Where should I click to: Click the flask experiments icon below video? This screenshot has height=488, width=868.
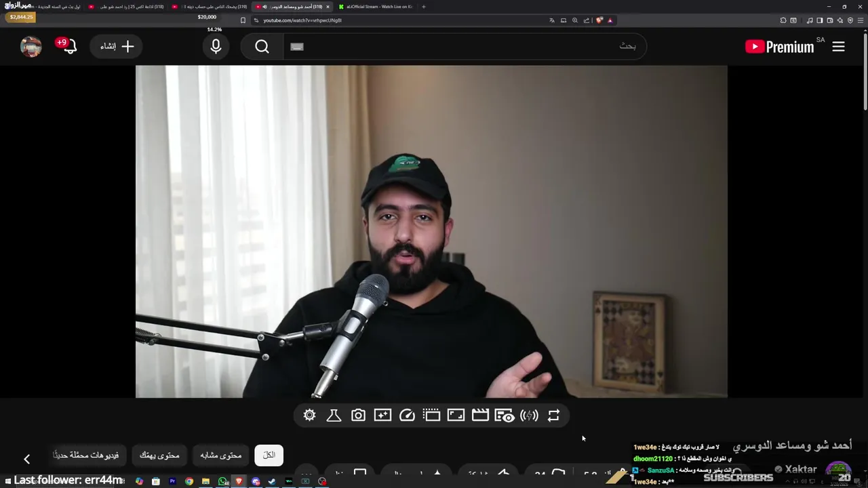[334, 415]
